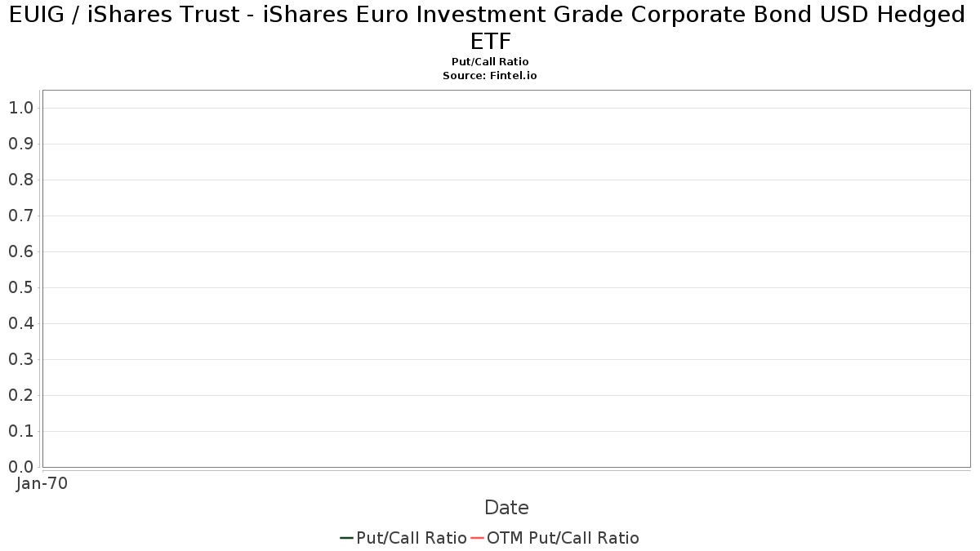Click the 0.0 y-axis tick label

(20, 467)
